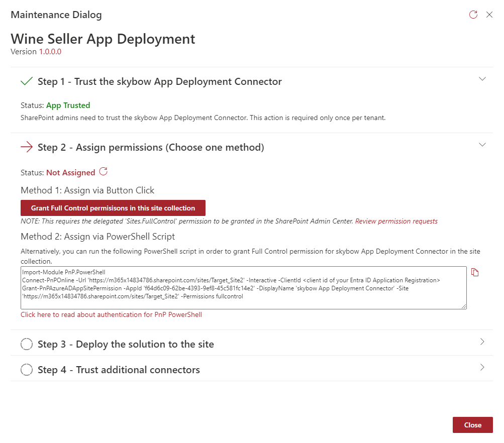504x443 pixels.
Task: Click the red arrow icon for Step 2
Action: point(26,147)
